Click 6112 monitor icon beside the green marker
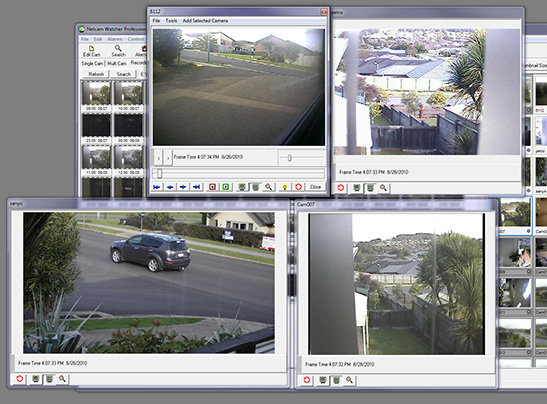The width and height of the screenshot is (547, 404). [x=241, y=187]
